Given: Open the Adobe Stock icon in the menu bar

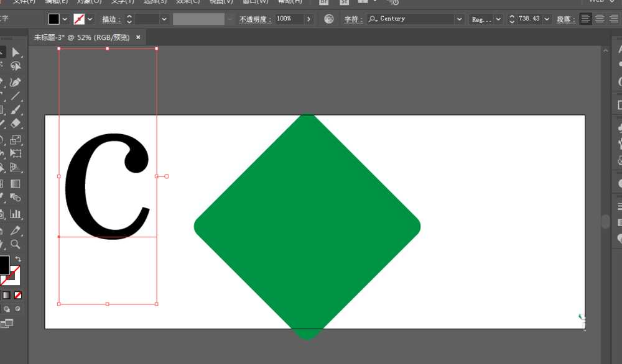Looking at the screenshot, I should coord(344,2).
